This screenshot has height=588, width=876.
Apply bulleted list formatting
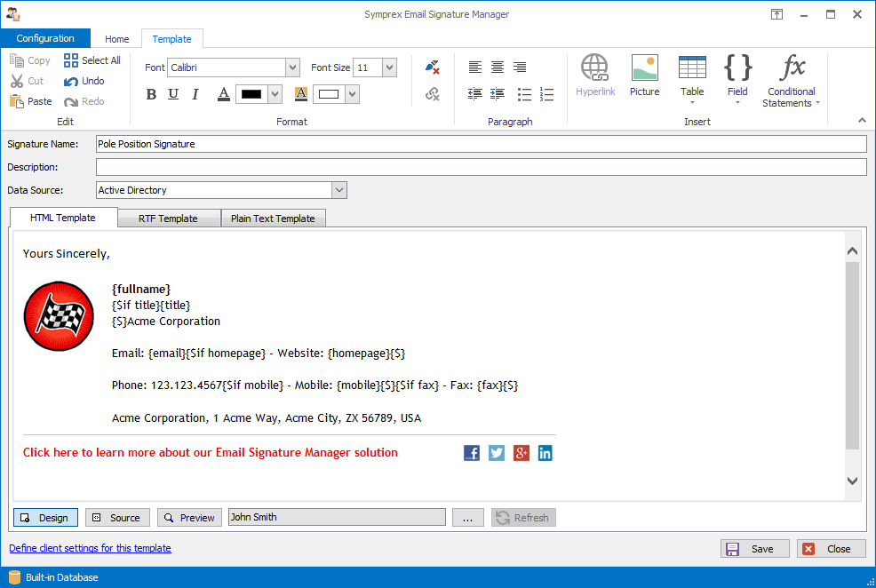coord(524,94)
